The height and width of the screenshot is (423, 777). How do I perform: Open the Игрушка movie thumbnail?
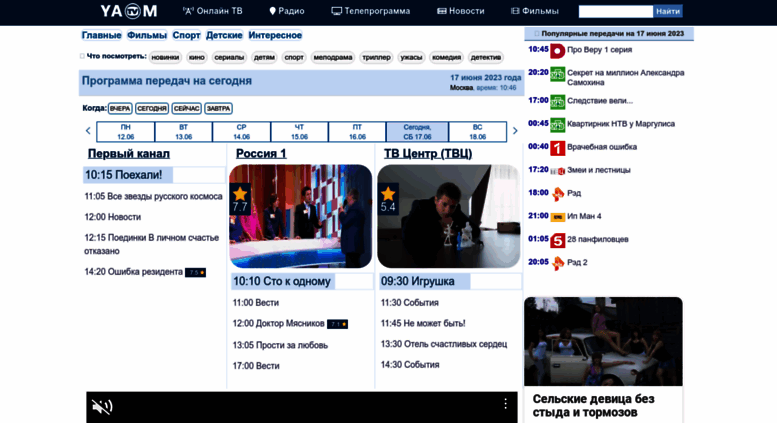tap(449, 216)
